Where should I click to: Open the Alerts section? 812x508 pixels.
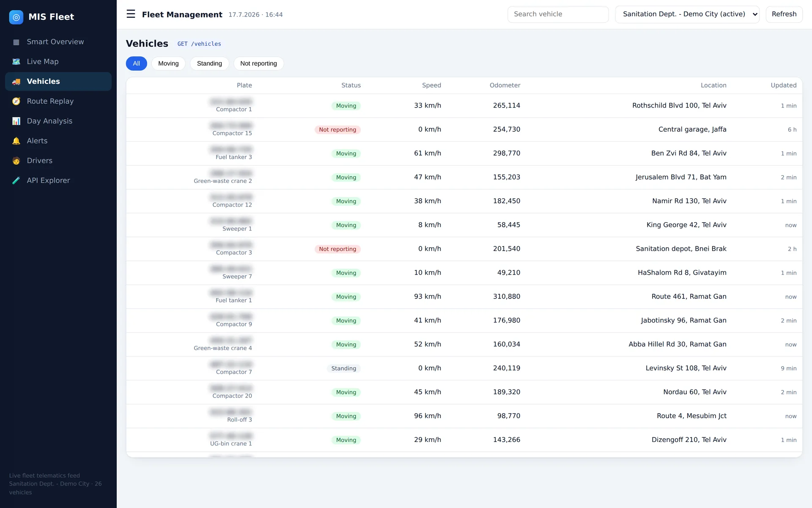(x=58, y=141)
